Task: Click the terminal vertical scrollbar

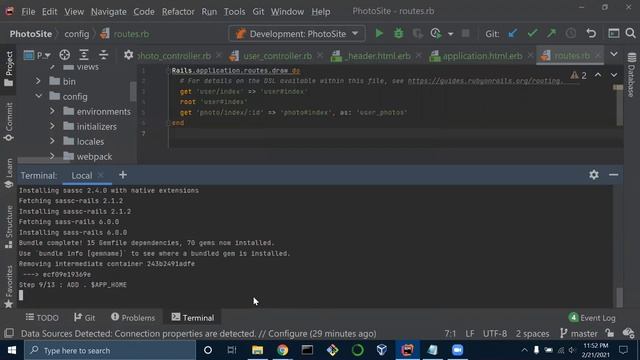Action: click(x=619, y=297)
